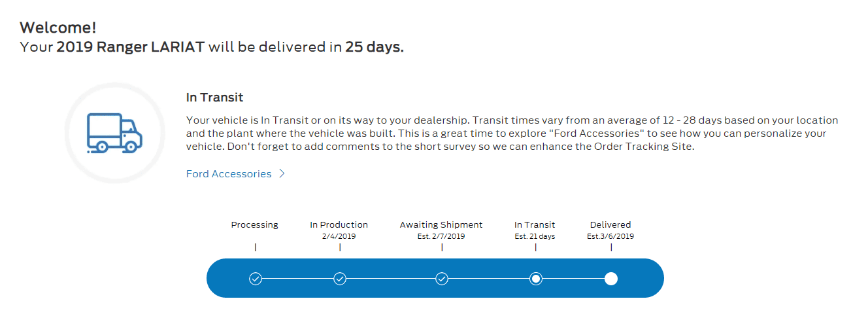Click the Processing stage label
868x318 pixels.
point(255,225)
